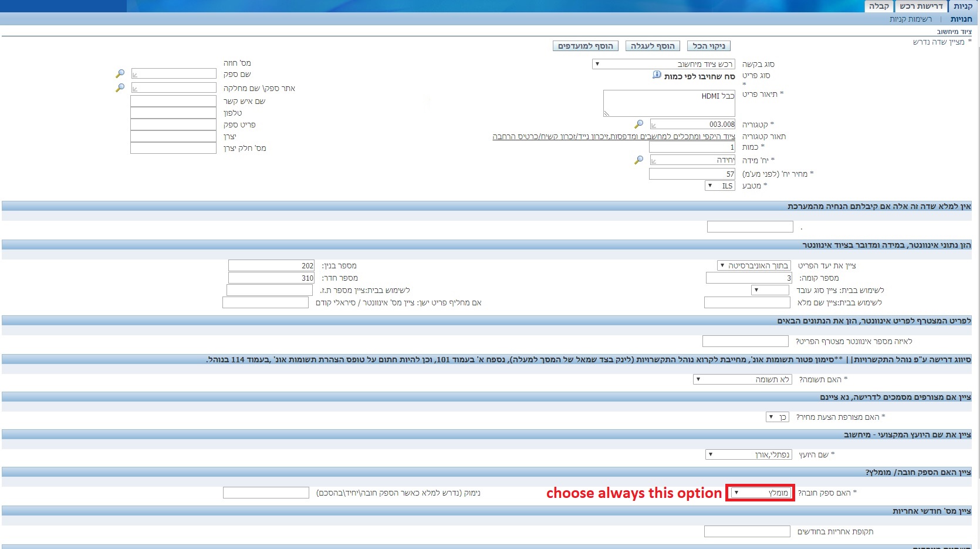
Task: Click the magnifier next to אתר ספק field
Action: coord(120,87)
